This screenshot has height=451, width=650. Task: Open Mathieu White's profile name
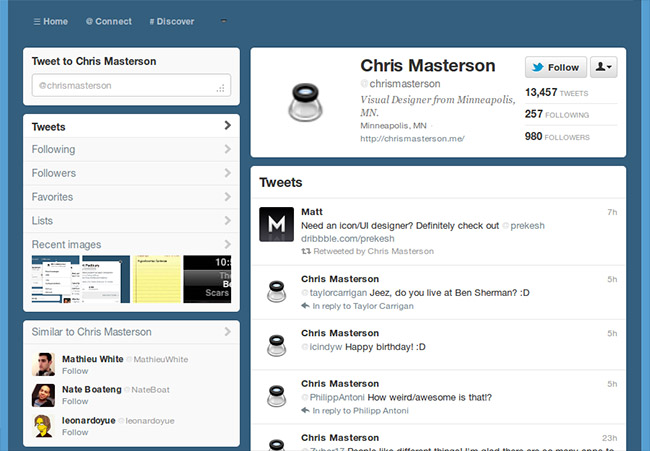[92, 359]
